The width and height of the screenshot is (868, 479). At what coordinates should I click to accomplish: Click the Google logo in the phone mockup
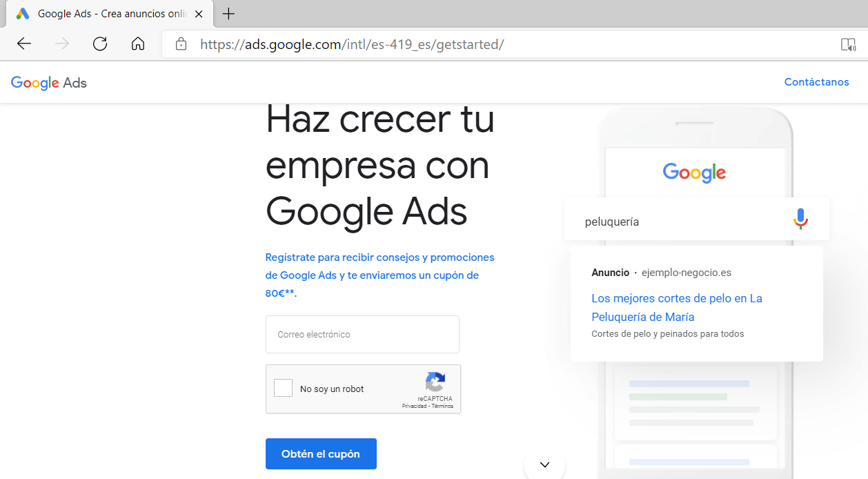pos(694,173)
